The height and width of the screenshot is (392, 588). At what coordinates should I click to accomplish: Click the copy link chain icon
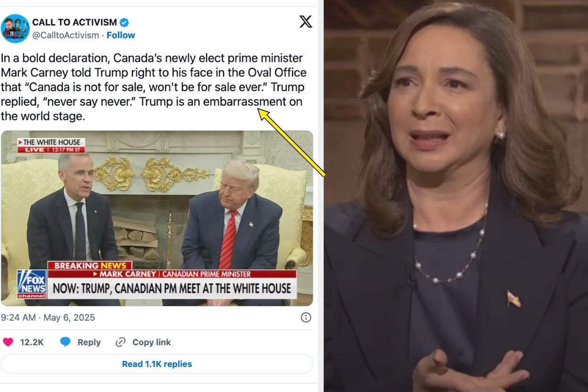[x=120, y=342]
